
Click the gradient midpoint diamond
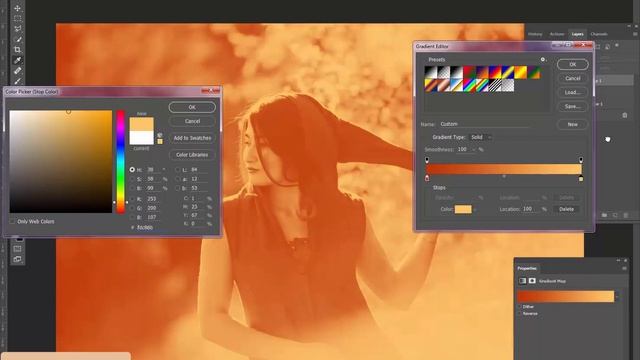coord(504,176)
